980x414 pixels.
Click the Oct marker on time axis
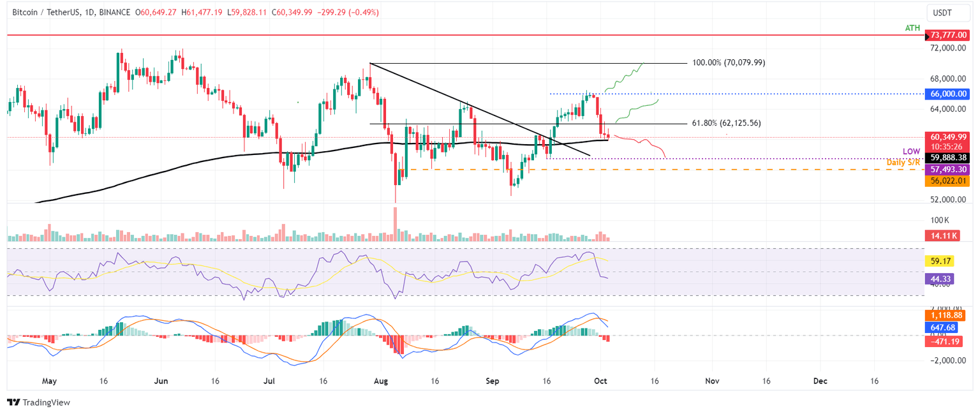[601, 381]
